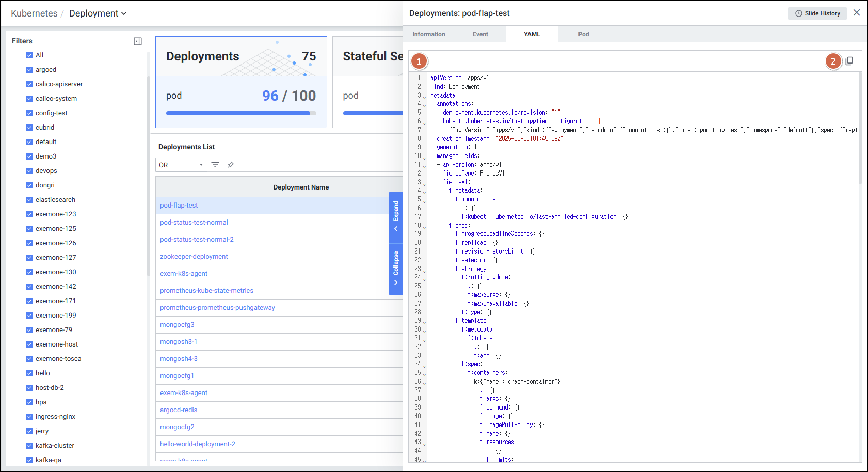This screenshot has width=868, height=472.
Task: Uncheck the ingress-nginx filter checkbox
Action: pyautogui.click(x=29, y=417)
